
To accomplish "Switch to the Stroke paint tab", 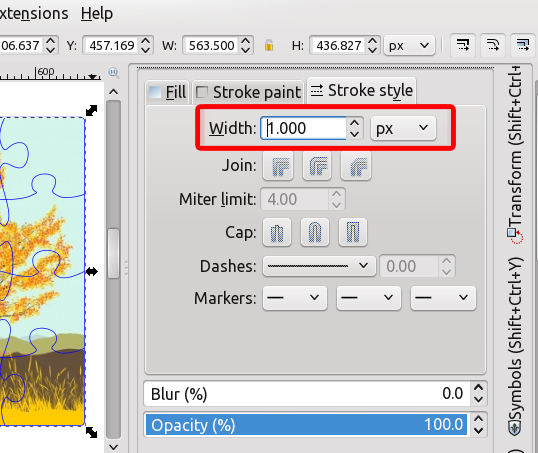I will pos(248,92).
